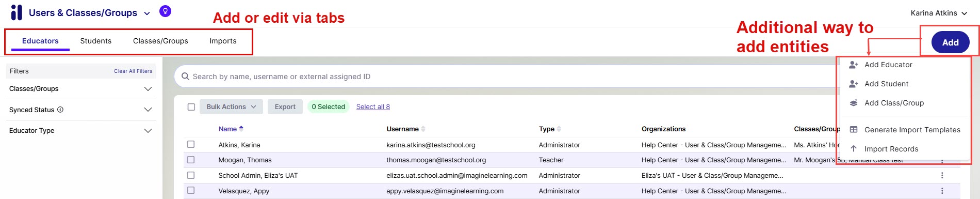Open the Karina Atkins account menu
Image resolution: width=980 pixels, height=199 pixels.
939,13
